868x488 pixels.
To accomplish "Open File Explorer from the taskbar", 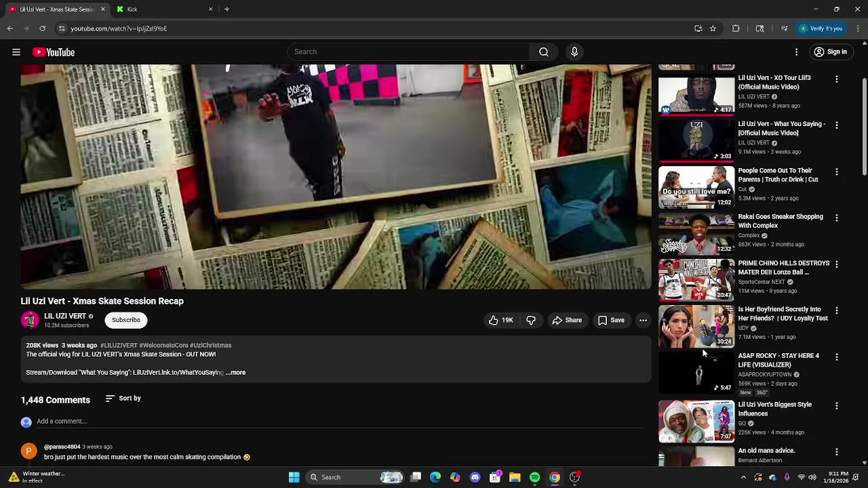I will 515,477.
